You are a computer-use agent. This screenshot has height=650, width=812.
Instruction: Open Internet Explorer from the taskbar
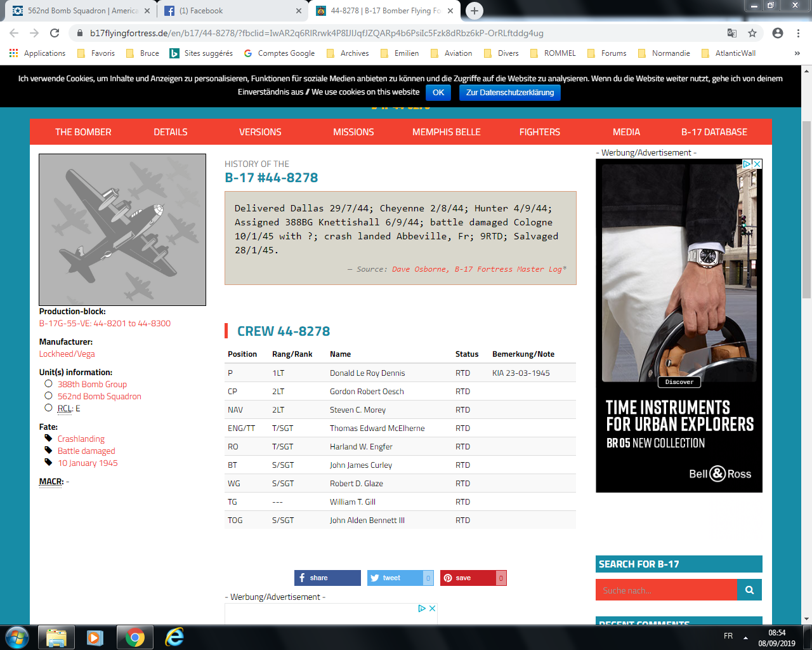click(174, 637)
